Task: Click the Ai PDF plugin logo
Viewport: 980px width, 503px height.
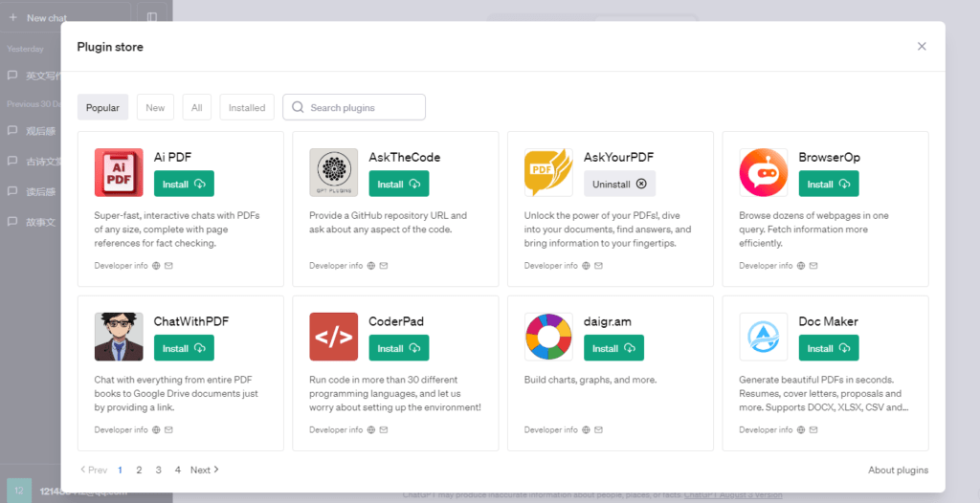Action: pos(119,172)
